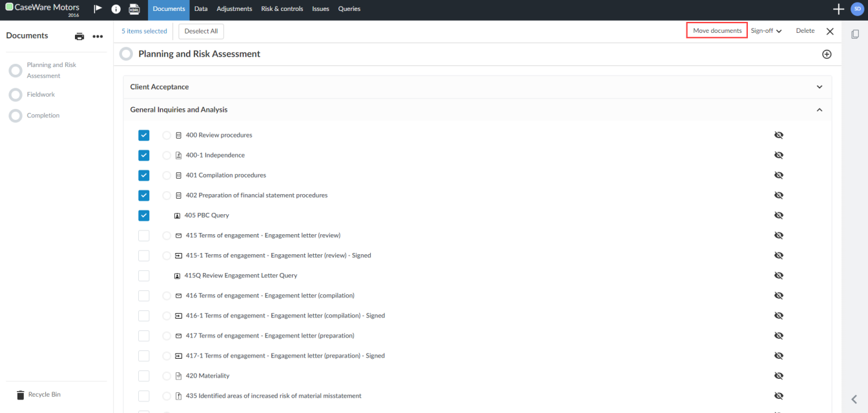Screen dimensions: 868x413
Task: Open the Queries tab
Action: click(349, 9)
